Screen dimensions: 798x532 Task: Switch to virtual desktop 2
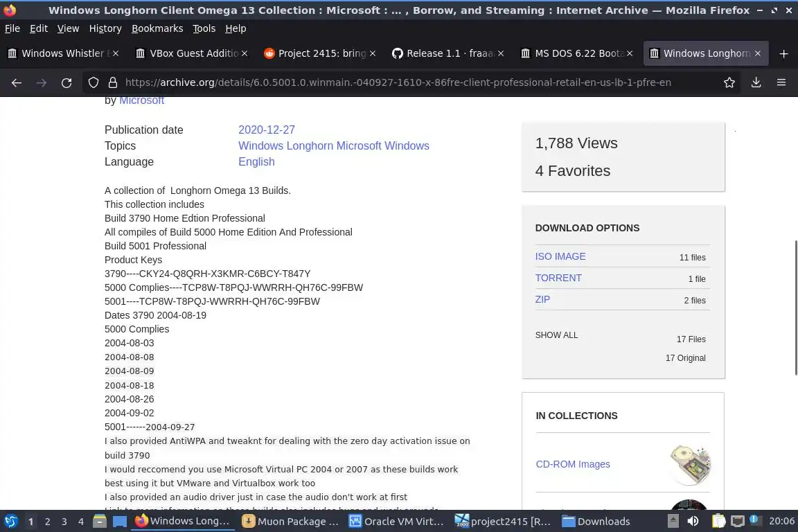click(x=47, y=522)
